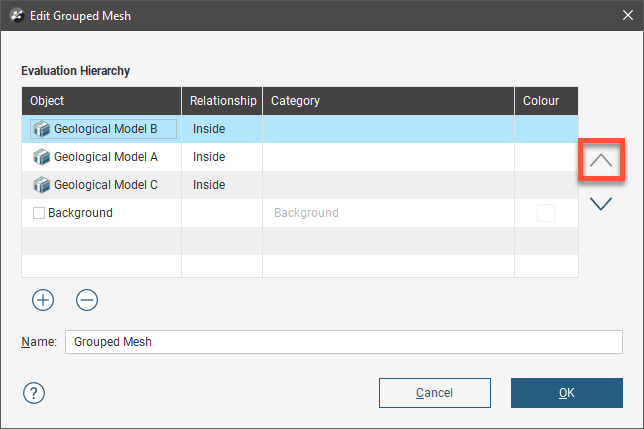This screenshot has height=429, width=644.
Task: Open Relationship dropdown for Geological Model C
Action: click(x=220, y=185)
